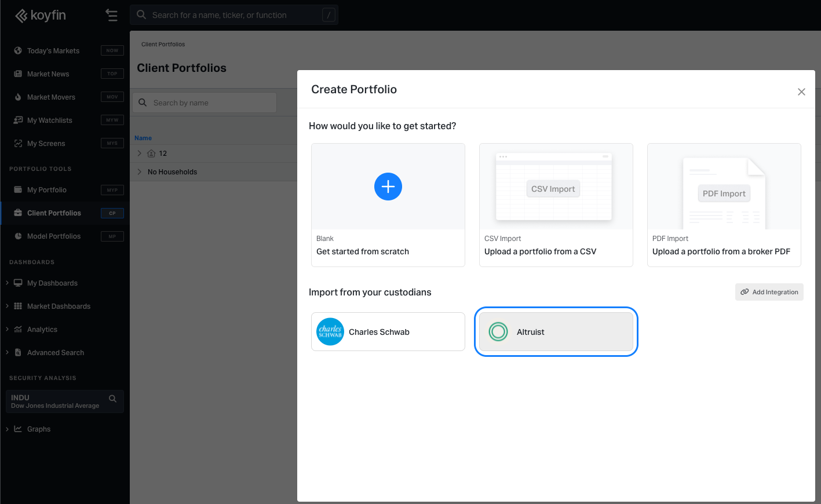Focus the top search for name or ticker field
Image resolution: width=821 pixels, height=504 pixels.
point(234,15)
